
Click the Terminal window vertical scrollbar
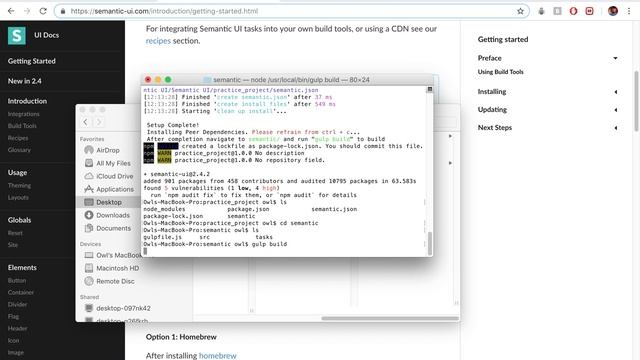pyautogui.click(x=429, y=243)
